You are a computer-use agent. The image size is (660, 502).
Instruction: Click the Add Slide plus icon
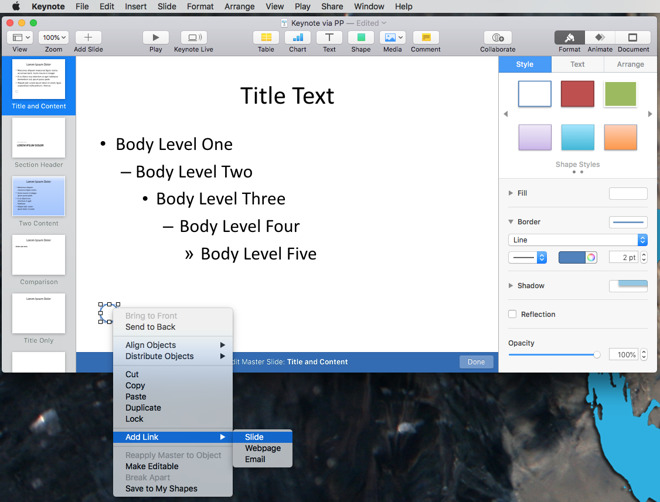[x=88, y=37]
